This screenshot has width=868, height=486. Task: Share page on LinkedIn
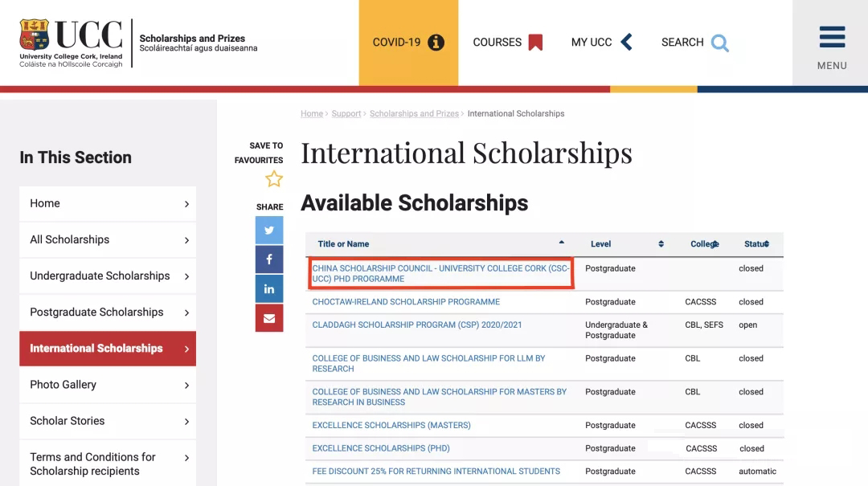pos(269,289)
